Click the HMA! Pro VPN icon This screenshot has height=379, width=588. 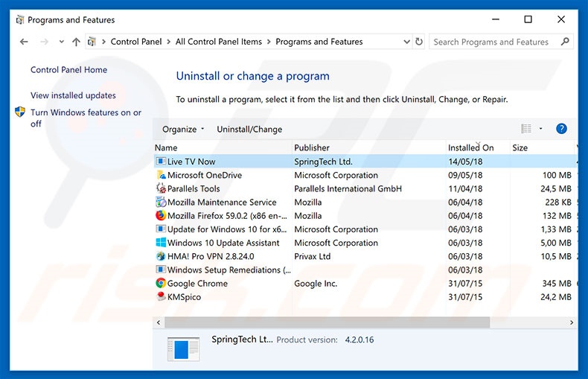tap(161, 256)
